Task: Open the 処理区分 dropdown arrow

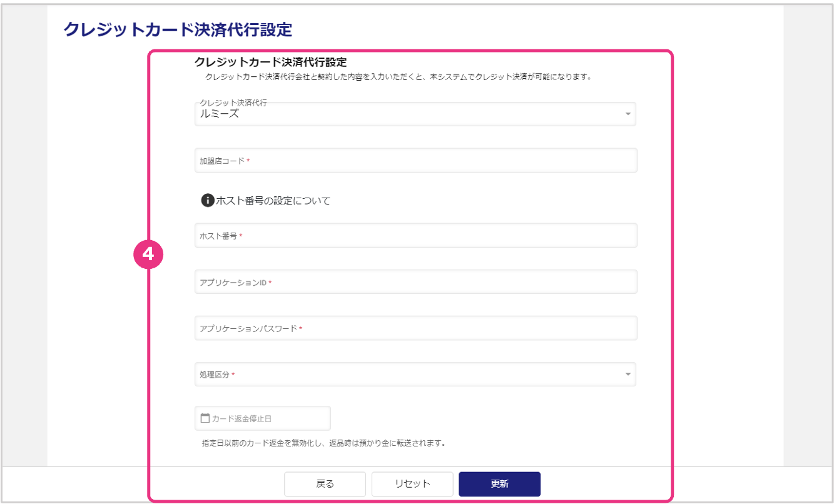Action: (628, 375)
